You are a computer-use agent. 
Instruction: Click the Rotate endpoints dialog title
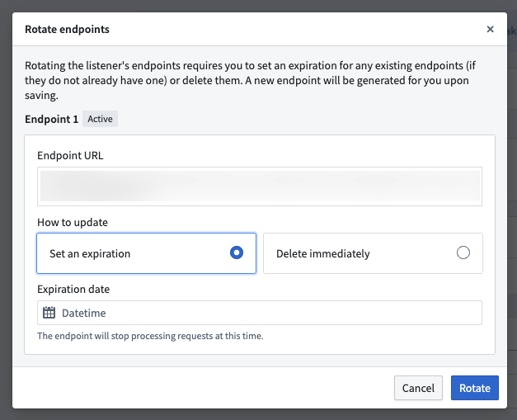tap(68, 30)
